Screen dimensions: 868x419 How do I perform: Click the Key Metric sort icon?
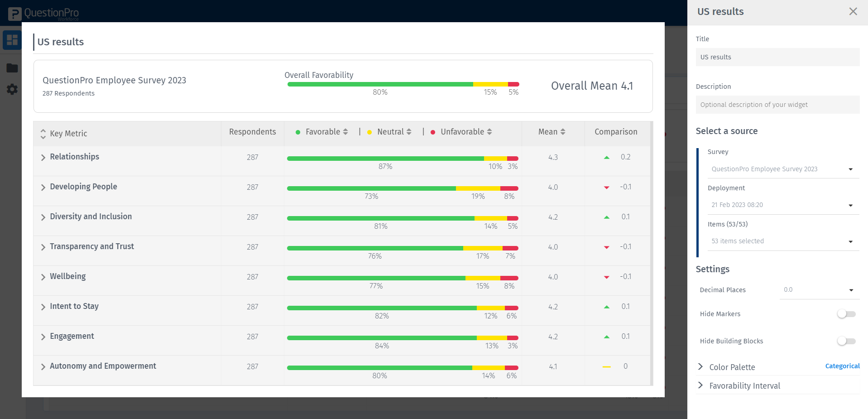click(43, 133)
